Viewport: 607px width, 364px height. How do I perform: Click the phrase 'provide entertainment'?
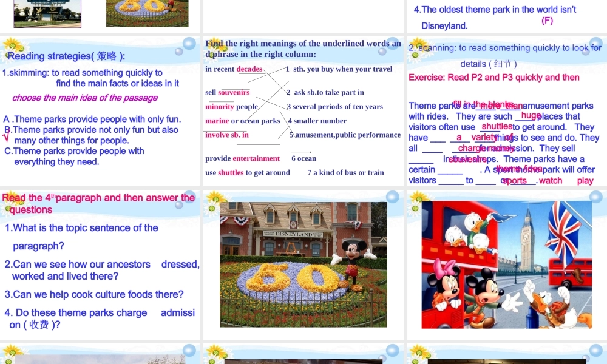click(242, 158)
